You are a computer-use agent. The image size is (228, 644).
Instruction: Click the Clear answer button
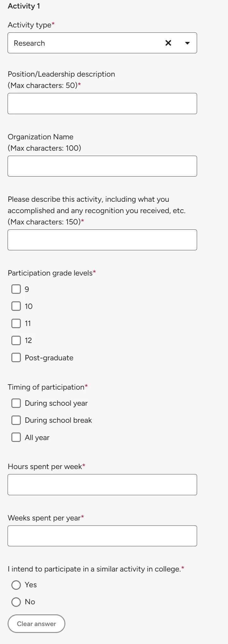tap(36, 624)
